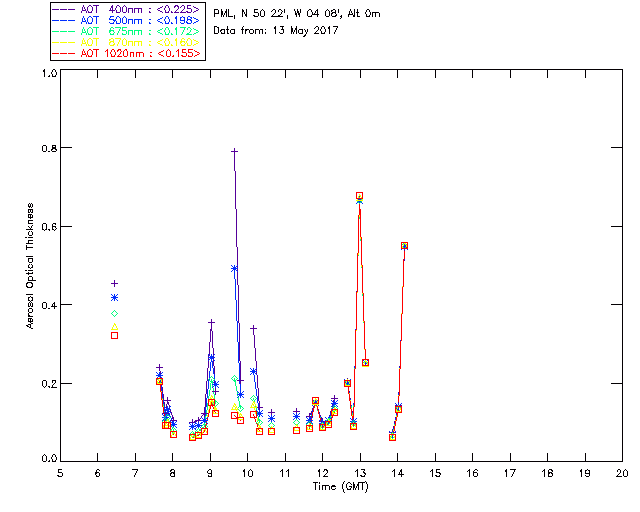Click the x-axis tick label 13
The height and width of the screenshot is (512, 640).
point(360,473)
